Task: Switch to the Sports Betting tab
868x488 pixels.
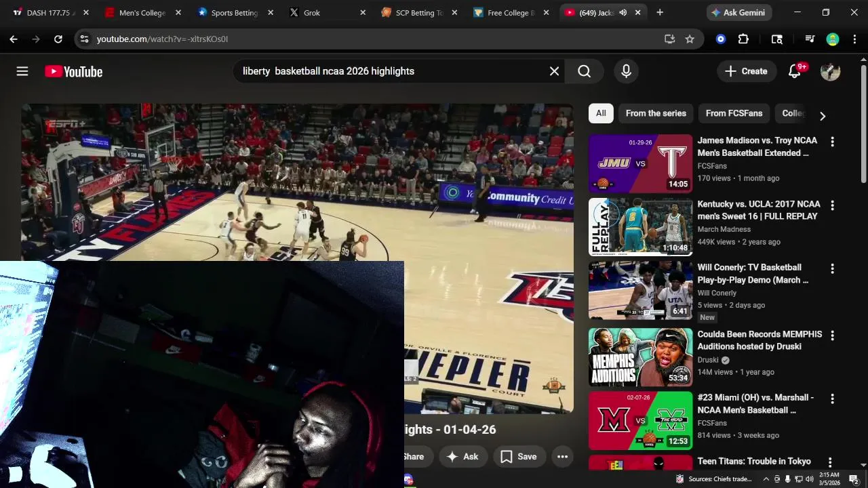Action: click(x=234, y=12)
